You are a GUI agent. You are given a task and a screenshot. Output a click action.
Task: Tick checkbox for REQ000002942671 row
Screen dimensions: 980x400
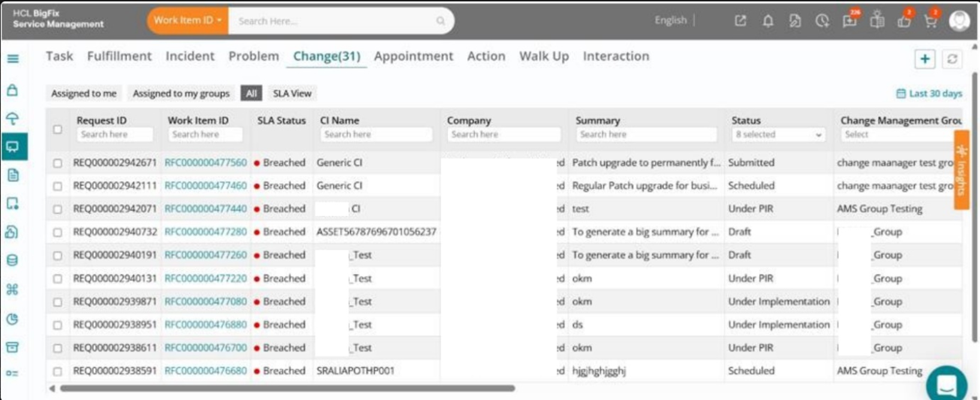point(58,163)
